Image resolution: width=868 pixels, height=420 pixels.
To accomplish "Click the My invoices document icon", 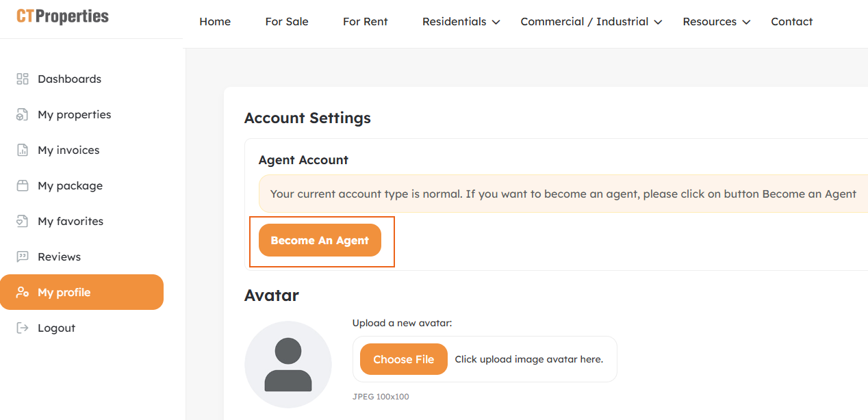I will 23,150.
